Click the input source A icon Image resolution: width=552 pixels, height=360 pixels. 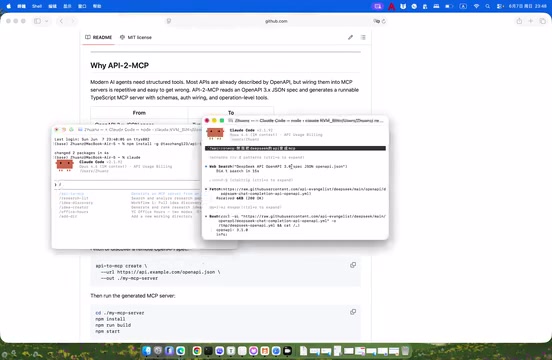(463, 6)
